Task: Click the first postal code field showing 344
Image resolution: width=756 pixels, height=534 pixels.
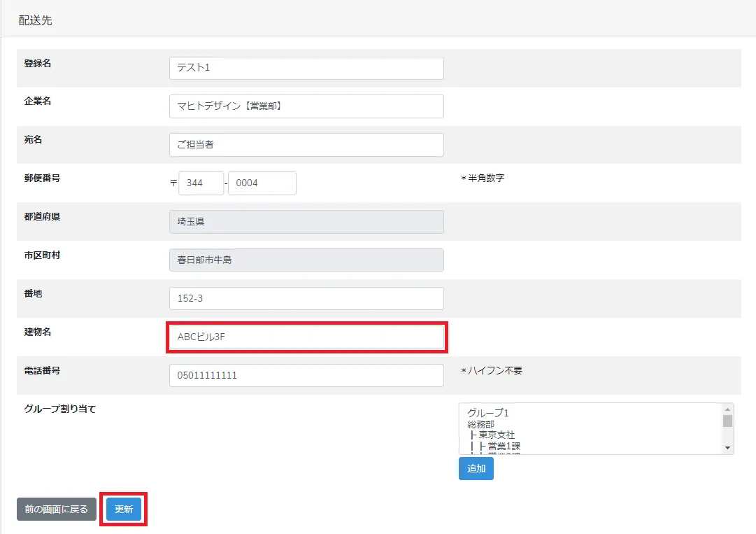Action: click(201, 183)
